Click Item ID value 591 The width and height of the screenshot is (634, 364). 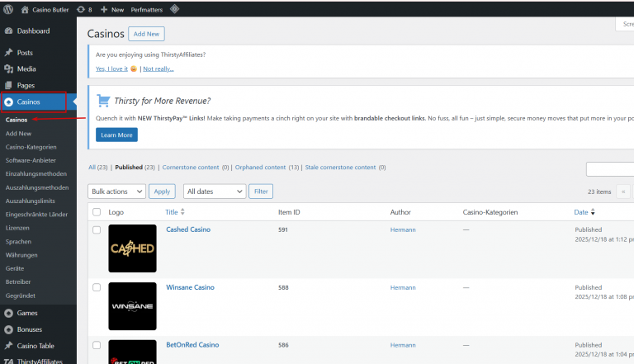tap(283, 229)
